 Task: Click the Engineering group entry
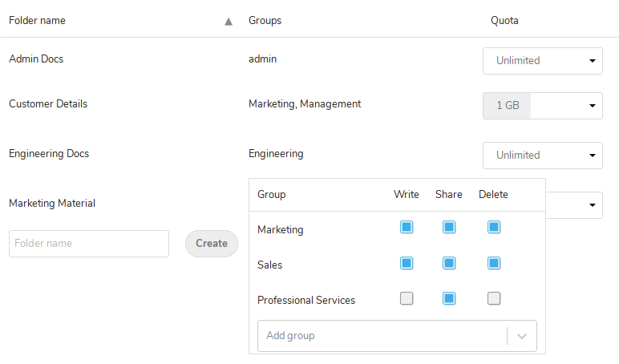pos(276,154)
